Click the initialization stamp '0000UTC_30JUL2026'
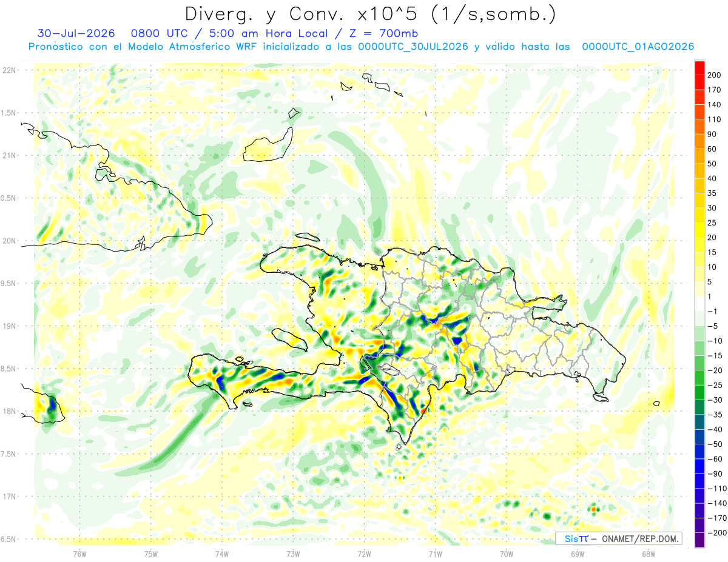 [x=413, y=47]
